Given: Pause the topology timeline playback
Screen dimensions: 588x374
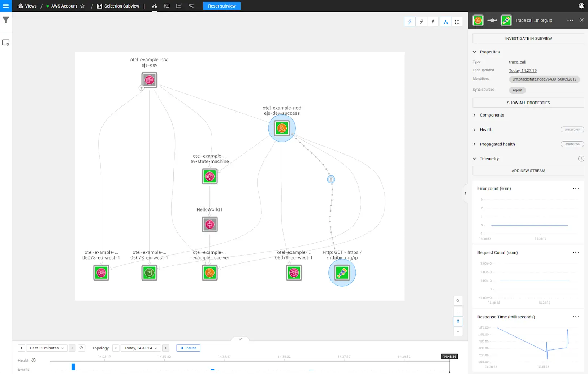Looking at the screenshot, I should point(188,348).
